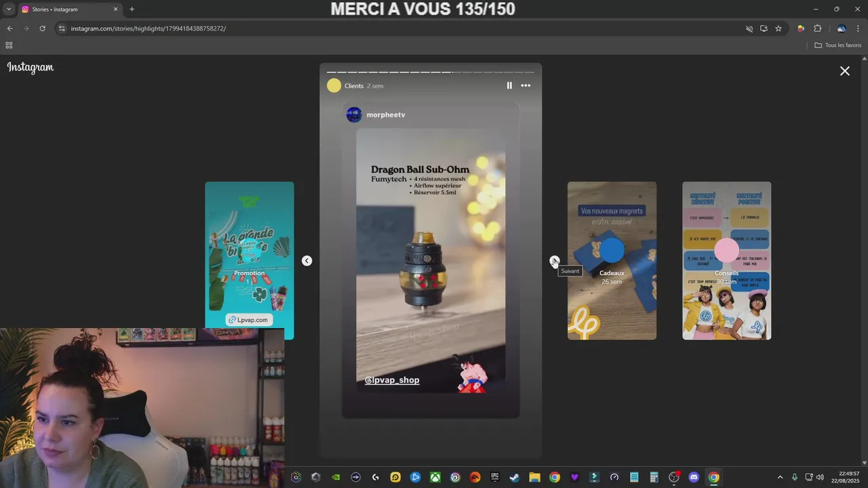Open Xbox app from taskbar

435,477
